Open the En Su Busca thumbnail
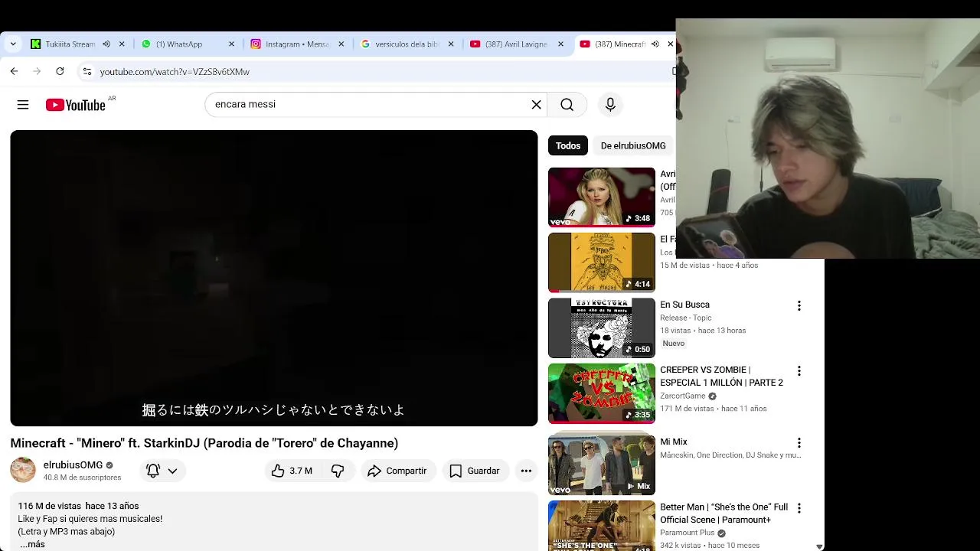Screen dimensions: 980x551 pyautogui.click(x=602, y=328)
